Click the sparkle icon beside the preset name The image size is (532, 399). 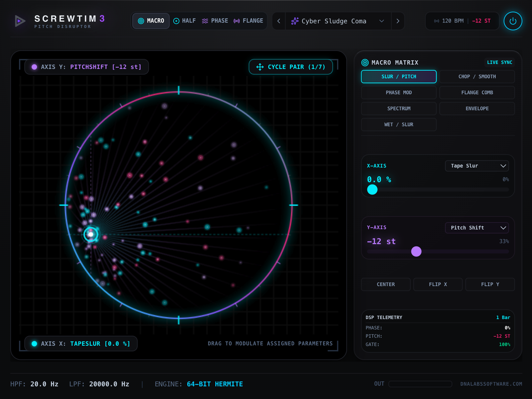click(x=295, y=21)
